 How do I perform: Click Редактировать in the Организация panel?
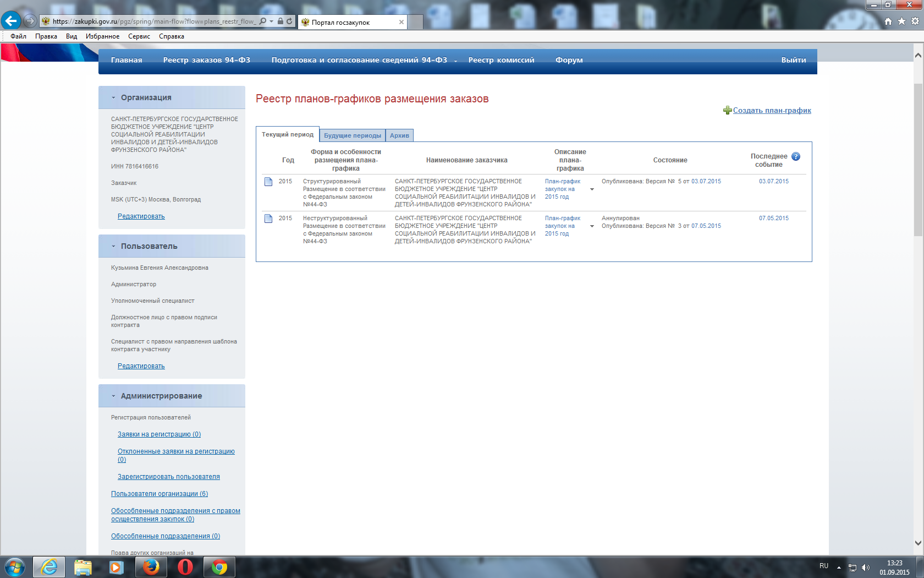(x=141, y=216)
